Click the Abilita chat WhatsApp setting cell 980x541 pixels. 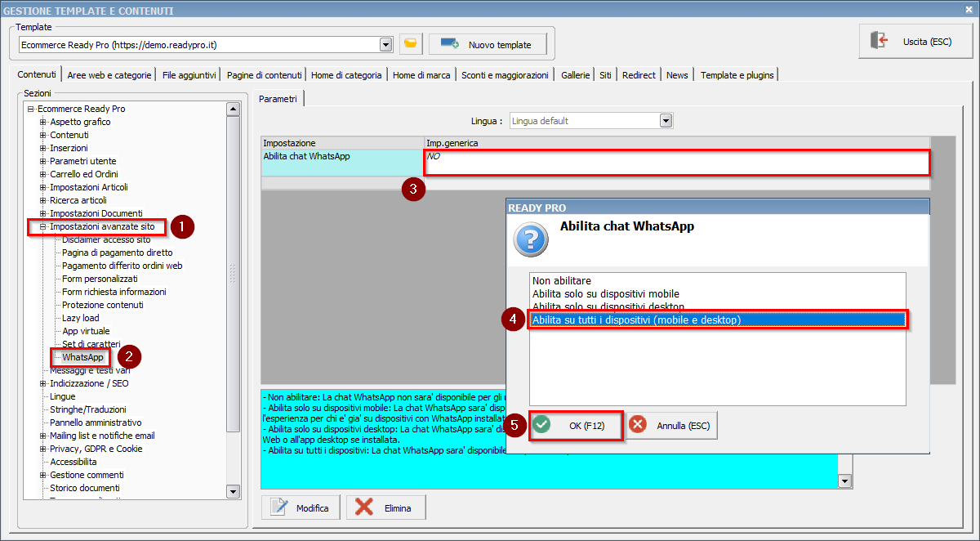pos(343,163)
